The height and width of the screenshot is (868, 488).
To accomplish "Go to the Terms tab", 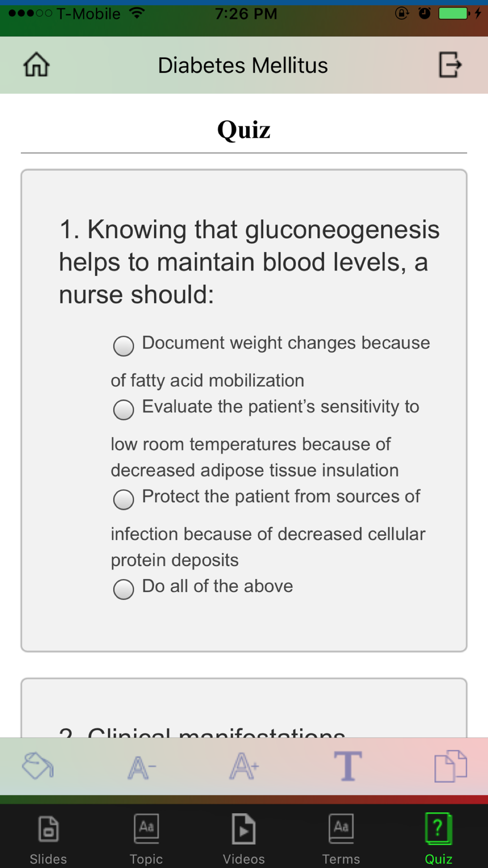I will [341, 839].
